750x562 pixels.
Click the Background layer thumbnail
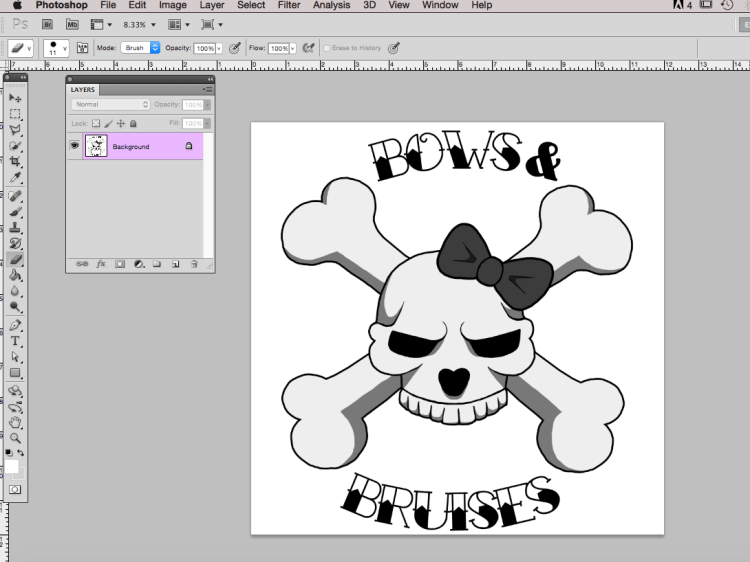[x=96, y=147]
